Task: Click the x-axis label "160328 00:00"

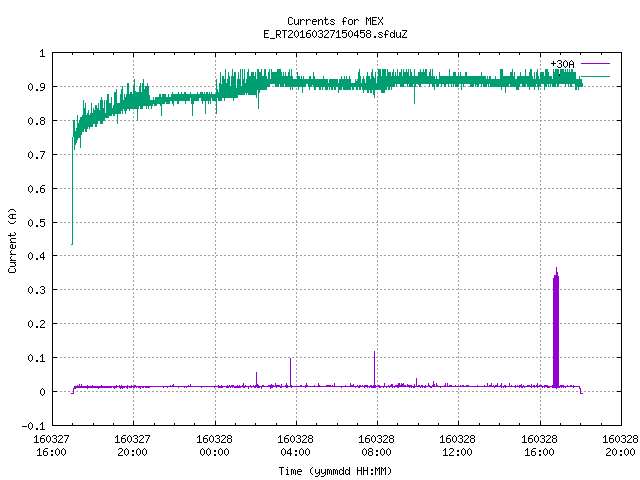Action: point(214,445)
